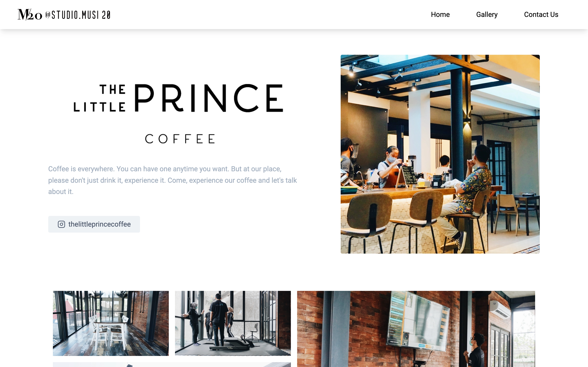Screen dimensions: 588x367
Task: Open the dining table room thumbnail
Action: (x=111, y=323)
